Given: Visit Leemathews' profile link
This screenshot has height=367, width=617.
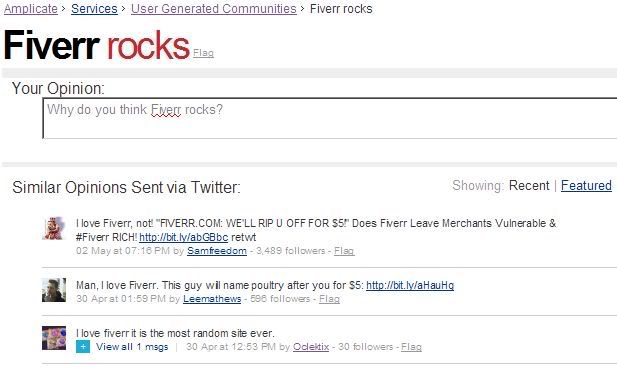Looking at the screenshot, I should point(212,299).
